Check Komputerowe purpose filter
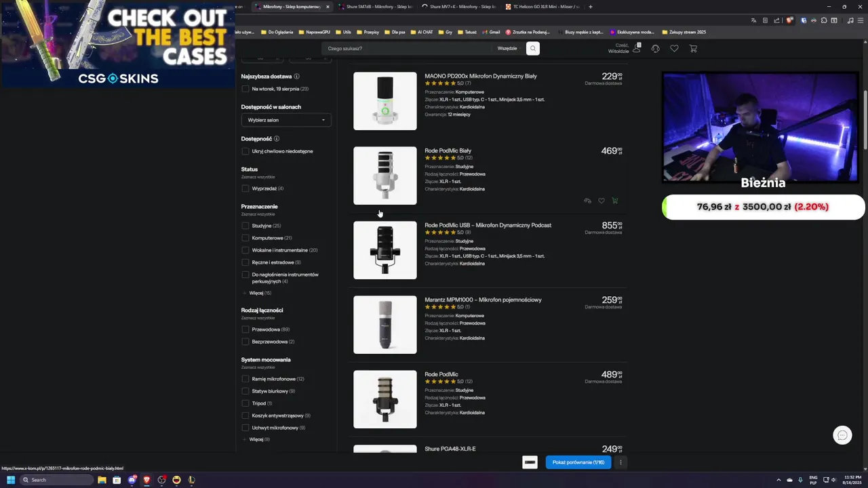Image resolution: width=868 pixels, height=488 pixels. 245,238
